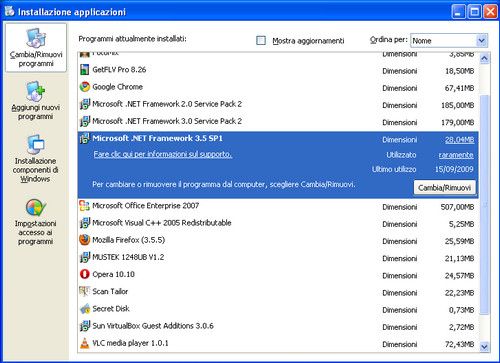Minimize the Installazione applicazioni window
Screen dimensions: 500x363
coord(458,12)
